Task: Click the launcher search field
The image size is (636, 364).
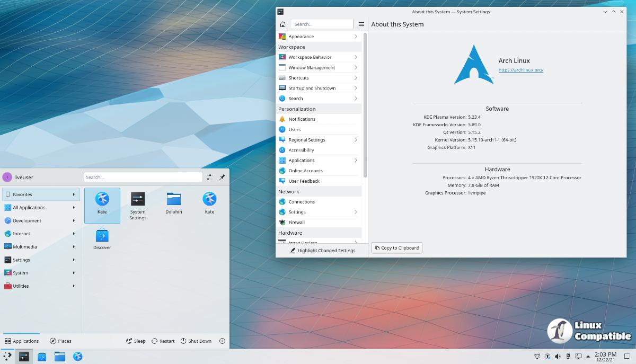Action: pos(143,177)
